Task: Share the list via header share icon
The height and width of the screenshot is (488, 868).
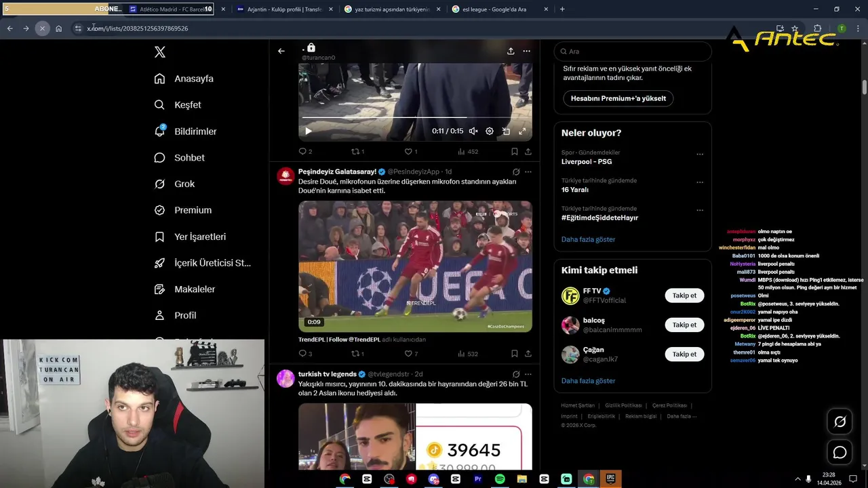Action: [x=511, y=51]
